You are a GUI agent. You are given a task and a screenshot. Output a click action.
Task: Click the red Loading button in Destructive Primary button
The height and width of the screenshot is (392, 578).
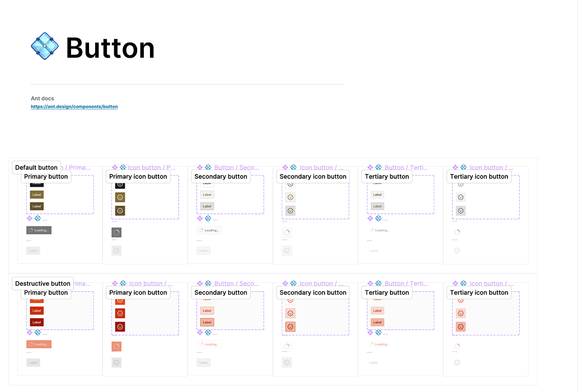click(x=39, y=344)
